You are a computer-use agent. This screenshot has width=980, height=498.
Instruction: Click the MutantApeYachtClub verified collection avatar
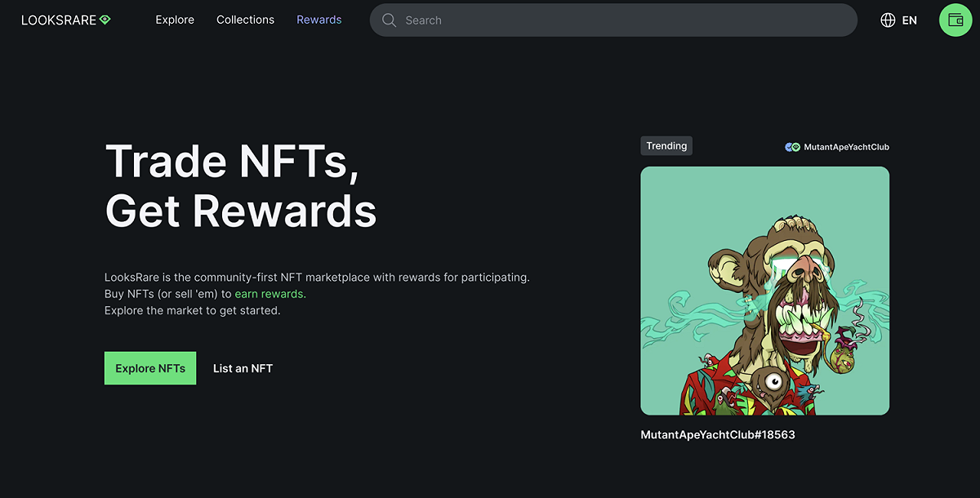[792, 147]
